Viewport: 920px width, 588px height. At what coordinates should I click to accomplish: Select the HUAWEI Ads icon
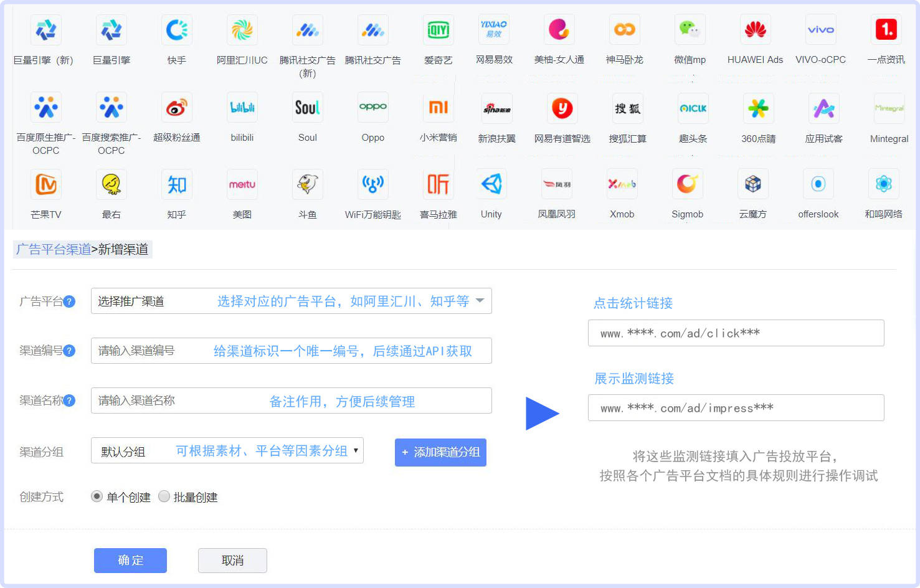coord(756,29)
